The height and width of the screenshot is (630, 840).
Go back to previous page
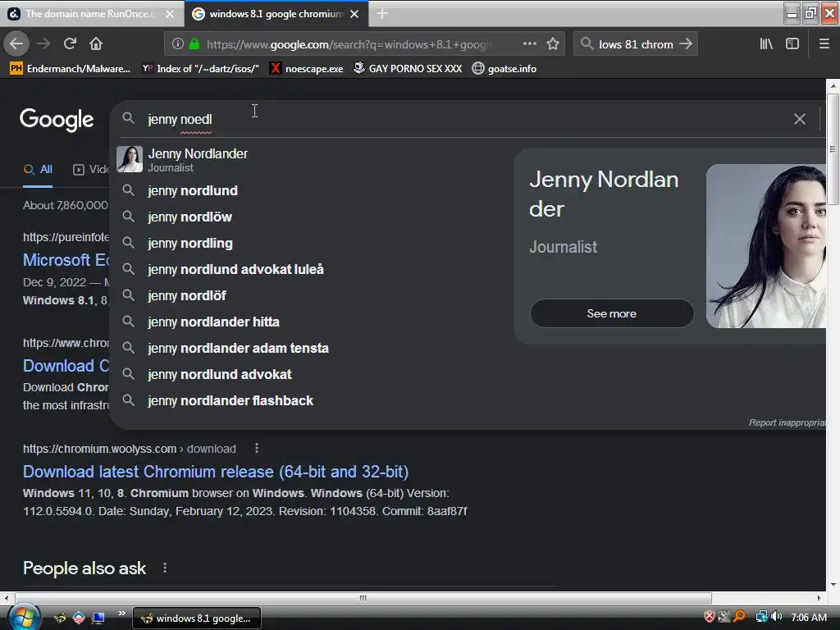click(16, 44)
